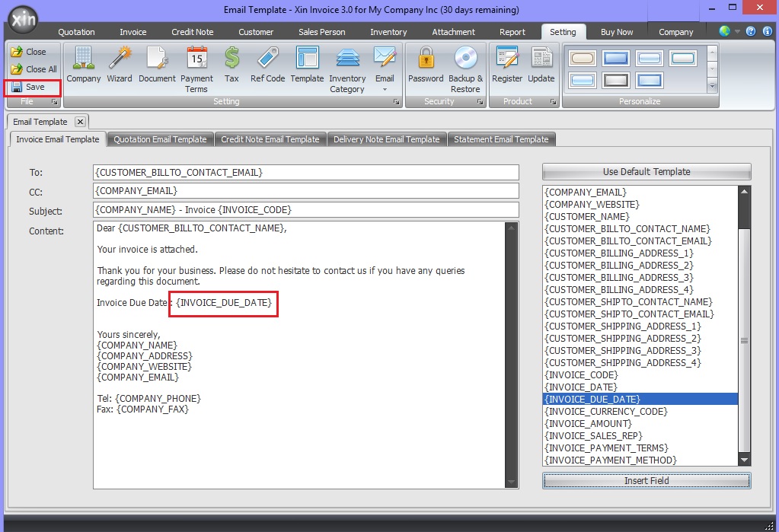Click the Personalize gallery up arrow

tap(713, 53)
